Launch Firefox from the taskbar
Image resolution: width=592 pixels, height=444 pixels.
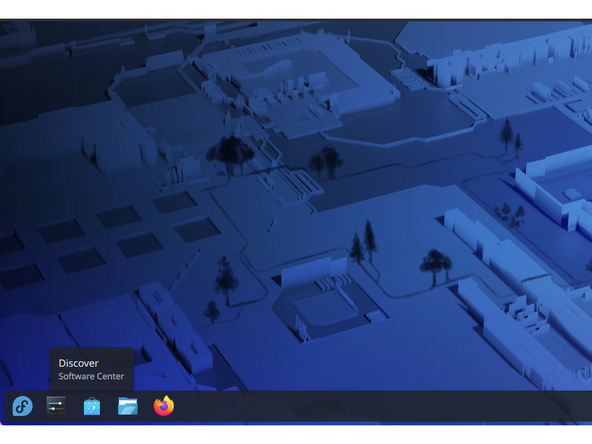click(x=164, y=406)
